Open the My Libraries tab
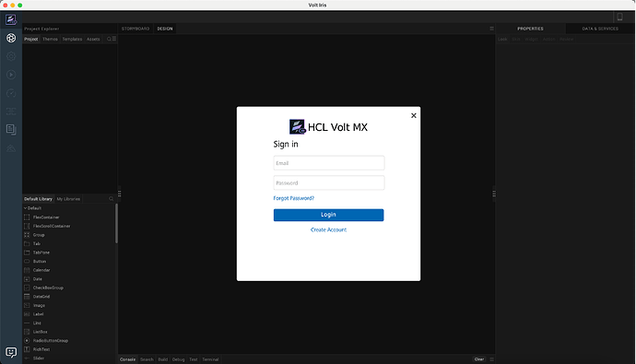Screen dimensions: 636x364 pos(68,199)
